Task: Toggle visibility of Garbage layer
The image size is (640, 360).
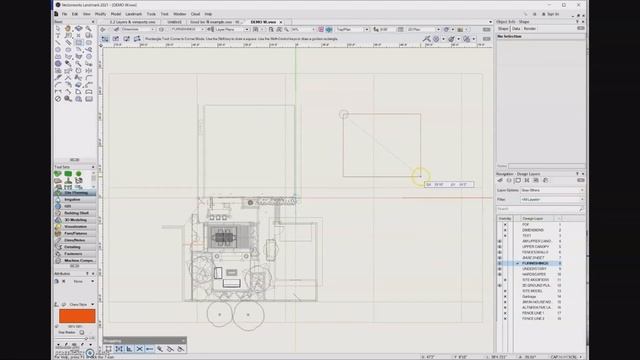Action: coord(505,296)
